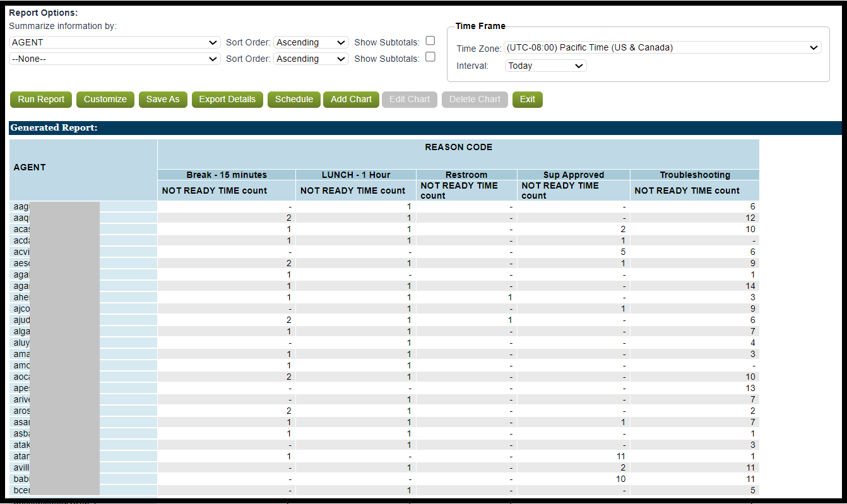Click the Run Report button
The height and width of the screenshot is (504, 847).
coord(41,100)
